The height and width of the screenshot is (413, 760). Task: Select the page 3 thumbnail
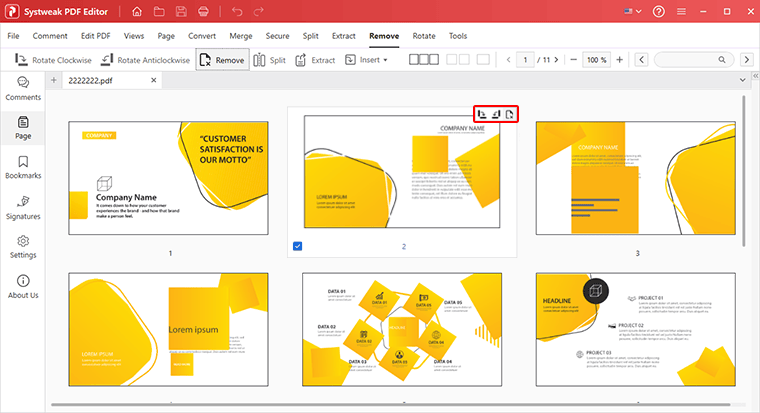pyautogui.click(x=636, y=178)
